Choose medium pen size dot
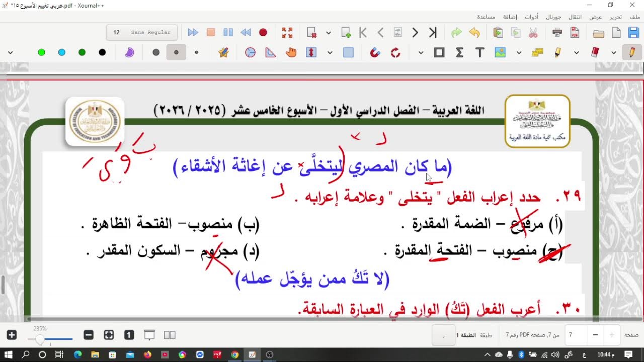Image resolution: width=644 pixels, height=362 pixels. pyautogui.click(x=176, y=52)
